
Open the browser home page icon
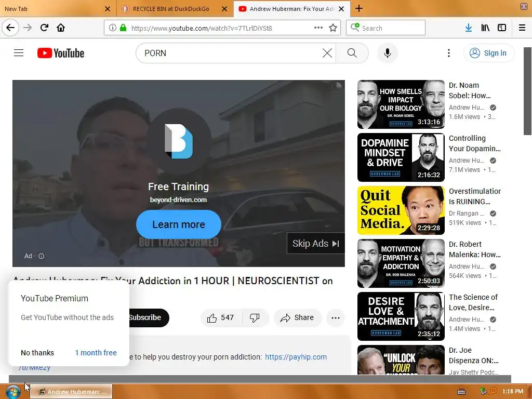coord(61,28)
